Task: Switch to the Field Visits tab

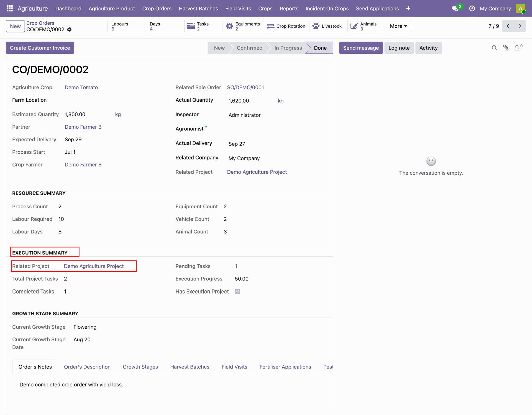Action: tap(234, 367)
